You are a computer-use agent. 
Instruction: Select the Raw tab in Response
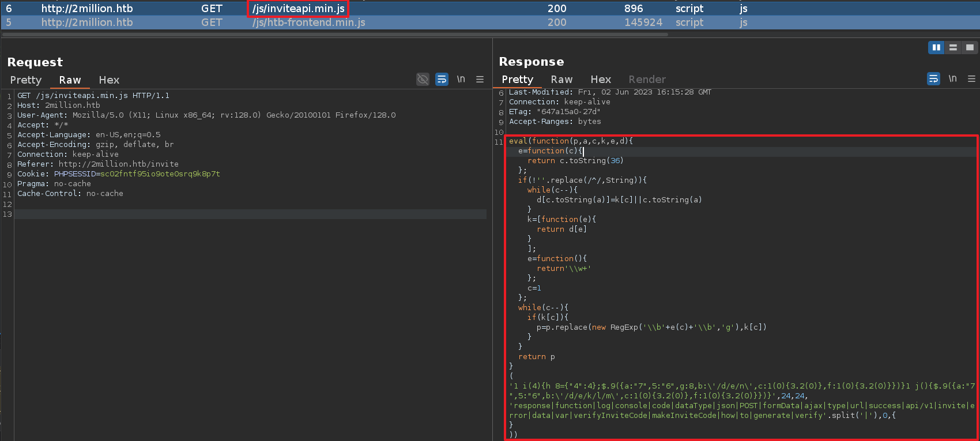tap(561, 80)
